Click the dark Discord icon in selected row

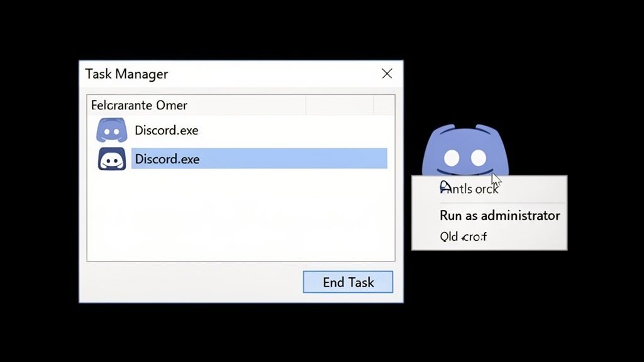tap(112, 159)
